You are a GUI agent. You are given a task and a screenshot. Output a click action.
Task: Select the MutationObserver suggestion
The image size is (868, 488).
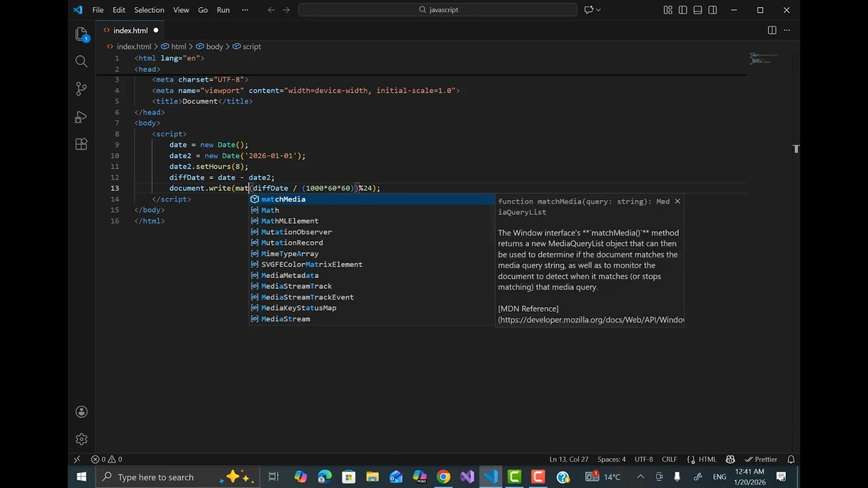372,232
